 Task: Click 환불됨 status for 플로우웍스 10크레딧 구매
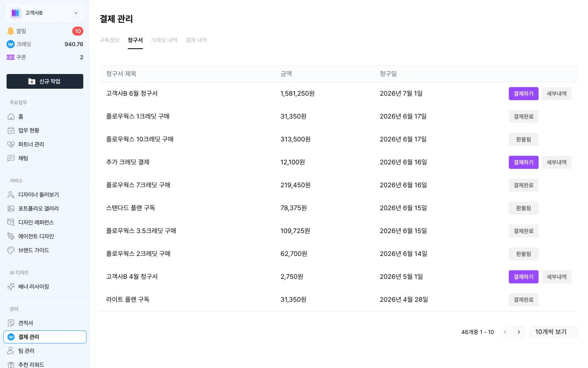(523, 139)
